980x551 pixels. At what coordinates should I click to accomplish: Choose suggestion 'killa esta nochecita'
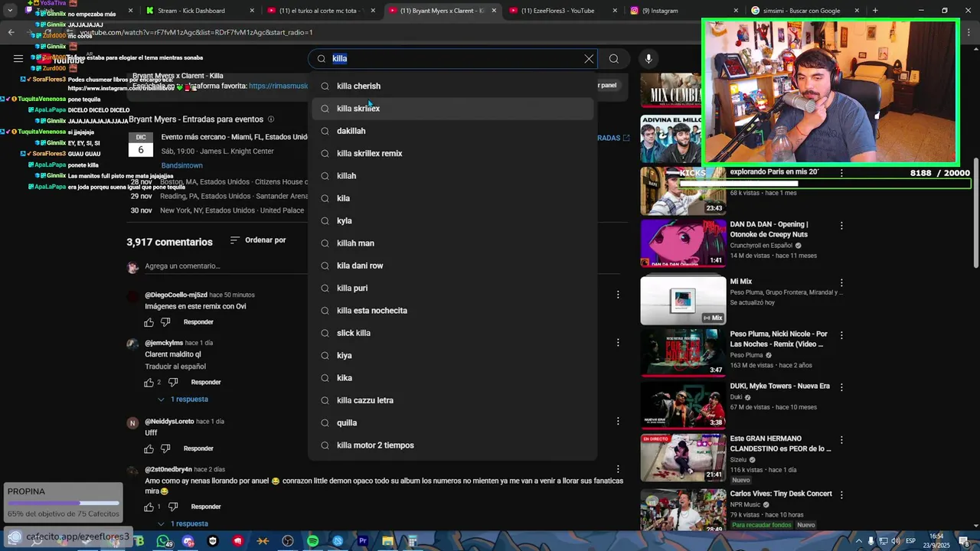[x=452, y=311]
